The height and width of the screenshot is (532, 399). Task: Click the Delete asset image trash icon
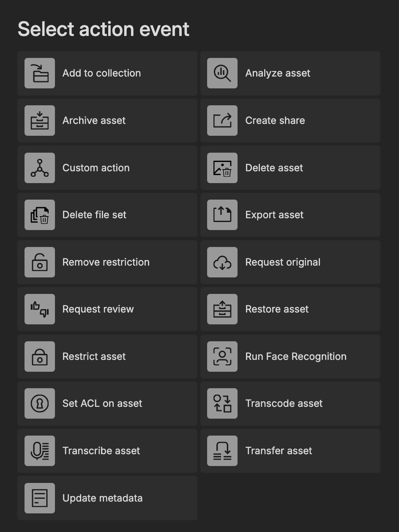pos(222,168)
